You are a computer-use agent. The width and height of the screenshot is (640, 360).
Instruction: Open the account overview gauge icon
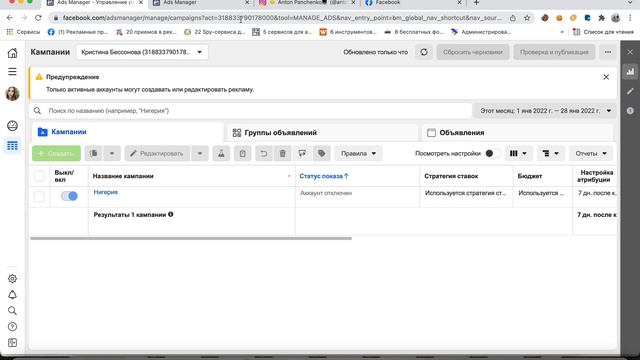pos(13,126)
